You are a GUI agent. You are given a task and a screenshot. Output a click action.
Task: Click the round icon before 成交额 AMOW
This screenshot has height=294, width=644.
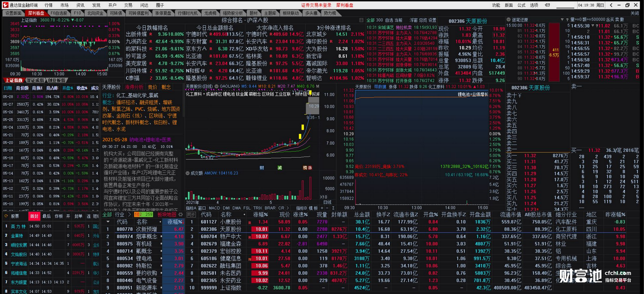coord(188,173)
